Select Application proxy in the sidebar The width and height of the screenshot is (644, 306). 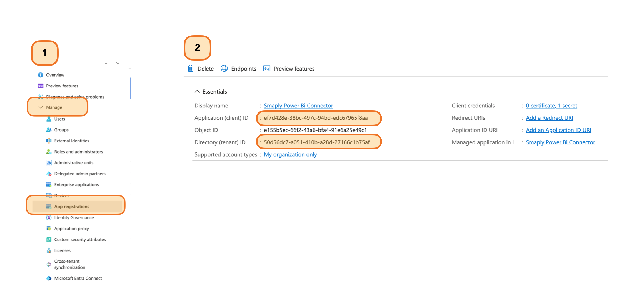(x=71, y=229)
